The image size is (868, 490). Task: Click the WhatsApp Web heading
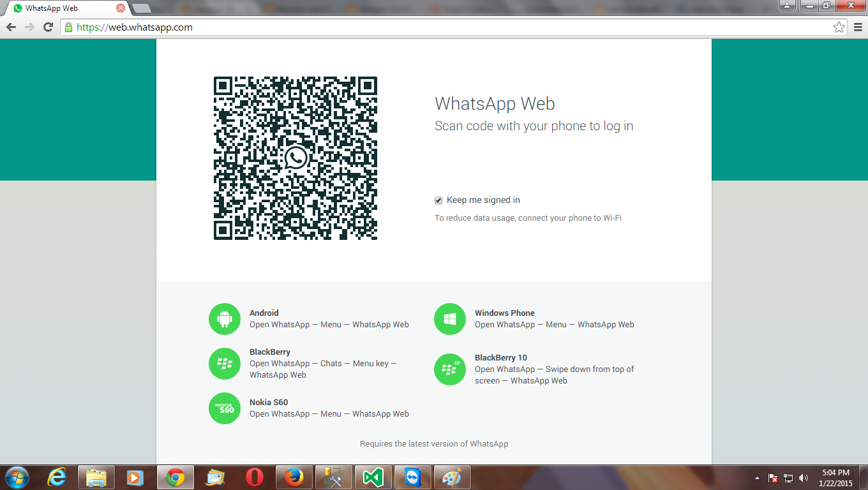click(495, 103)
